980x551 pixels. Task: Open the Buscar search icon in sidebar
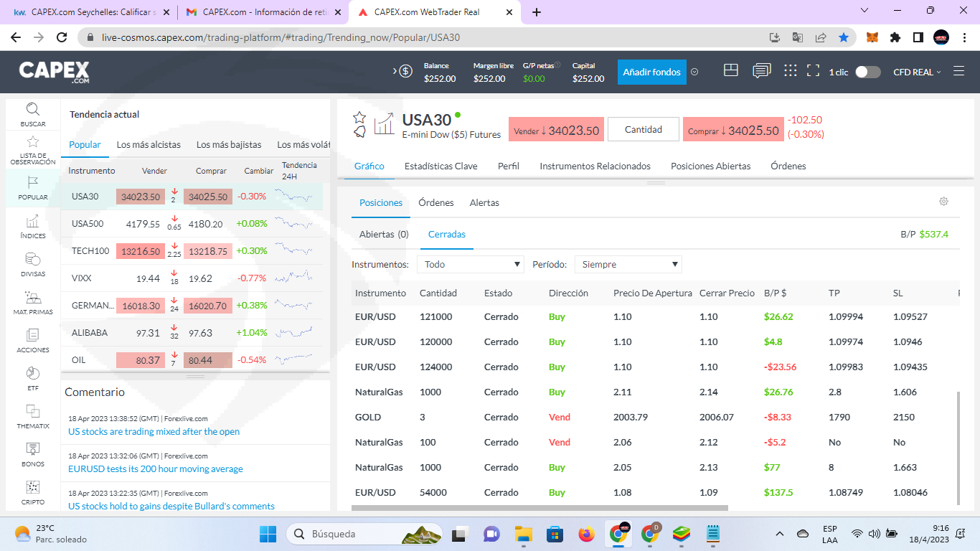pyautogui.click(x=33, y=109)
